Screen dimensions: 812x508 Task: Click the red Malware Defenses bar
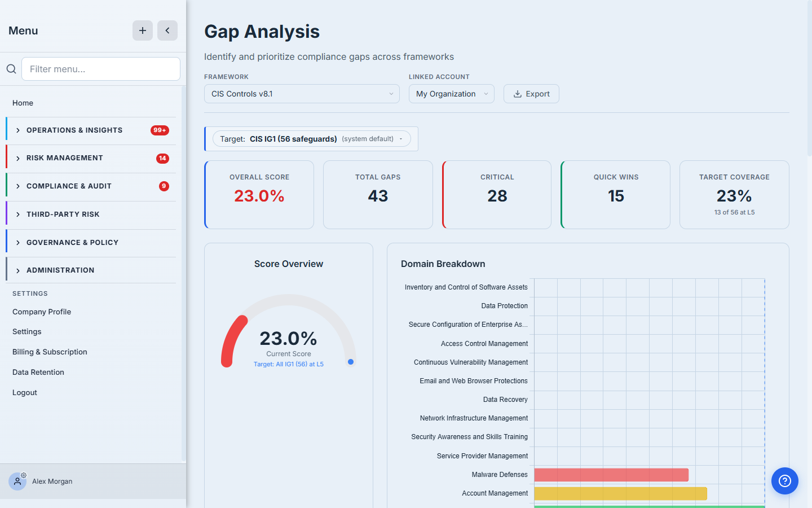pos(611,475)
